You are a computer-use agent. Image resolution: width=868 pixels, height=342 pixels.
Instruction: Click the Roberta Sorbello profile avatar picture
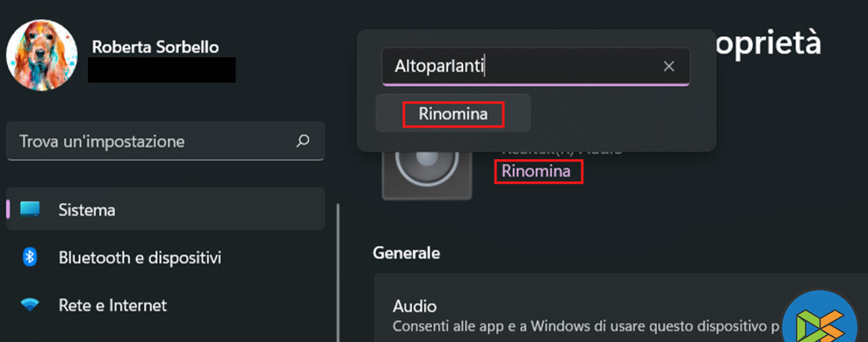[x=42, y=55]
